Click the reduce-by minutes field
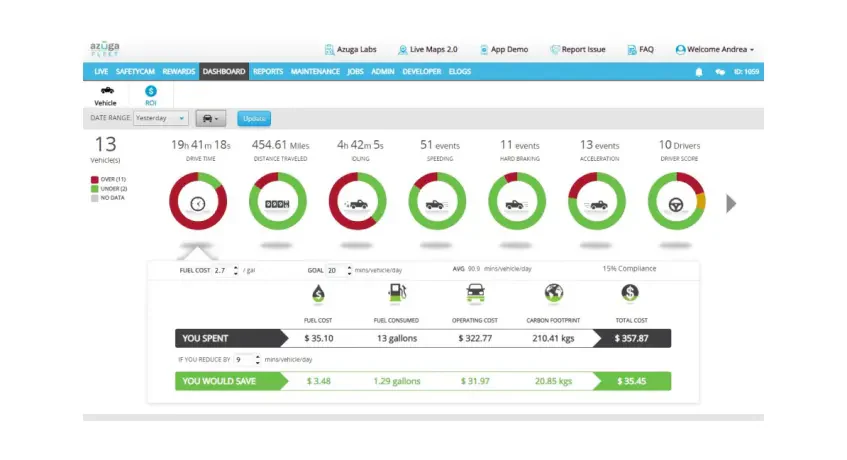This screenshot has width=847, height=460. tap(244, 360)
